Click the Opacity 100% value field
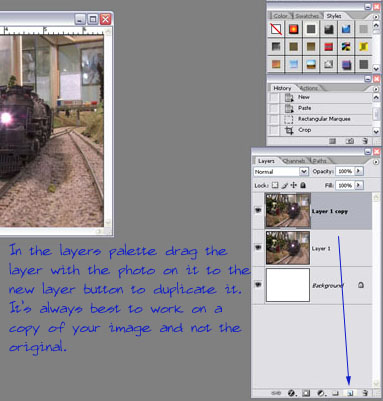This screenshot has width=383, height=401. point(345,171)
